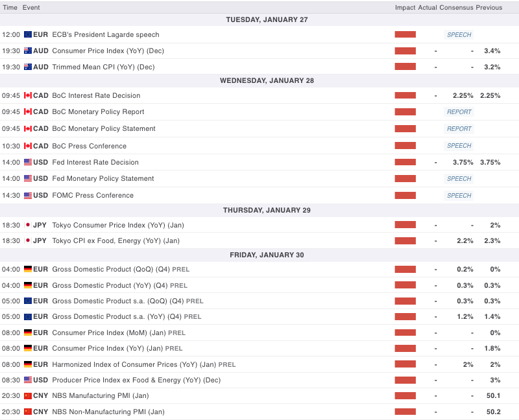Select the EU flag beside Gross Domestic Product s.a. (QoQ)
The height and width of the screenshot is (420, 519).
click(27, 301)
